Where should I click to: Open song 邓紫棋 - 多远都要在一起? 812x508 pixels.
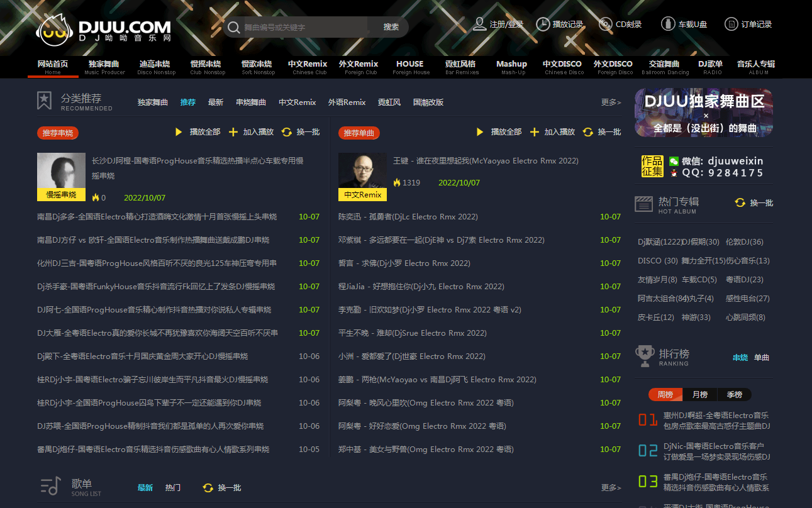442,240
